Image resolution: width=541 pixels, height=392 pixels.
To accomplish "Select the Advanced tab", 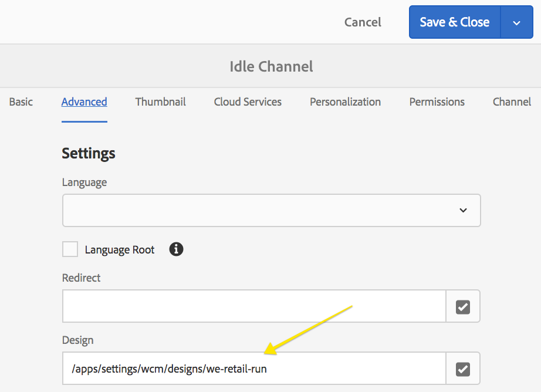I will tap(84, 102).
